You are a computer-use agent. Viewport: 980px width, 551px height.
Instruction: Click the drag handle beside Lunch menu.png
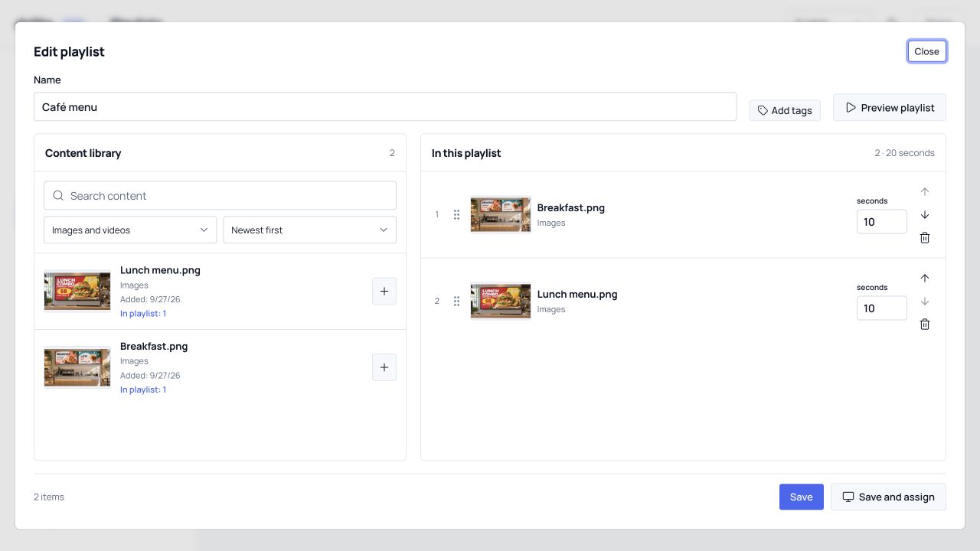click(x=456, y=302)
